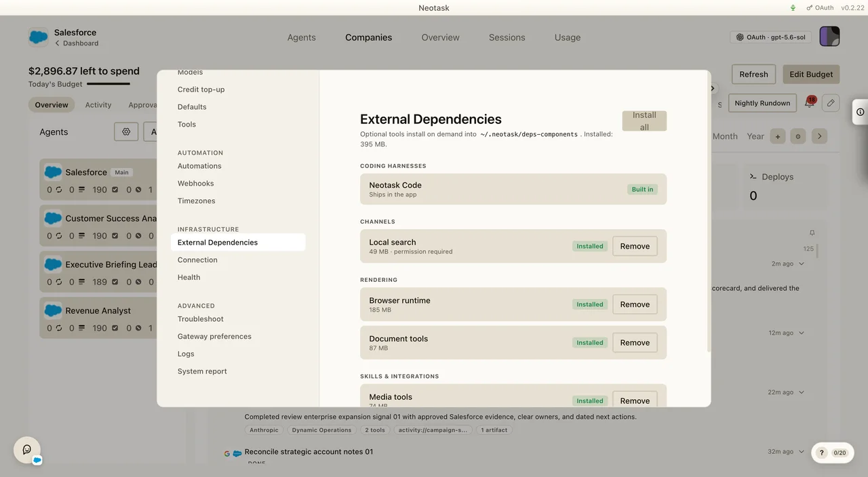Screen dimensions: 868x477
Task: Open the chat bubble launcher
Action: pos(27,450)
